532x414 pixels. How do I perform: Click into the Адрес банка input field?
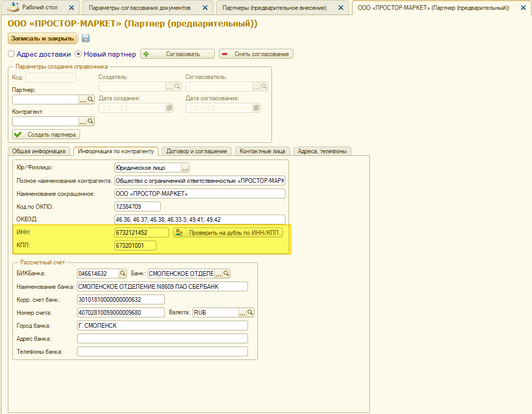[x=162, y=339]
